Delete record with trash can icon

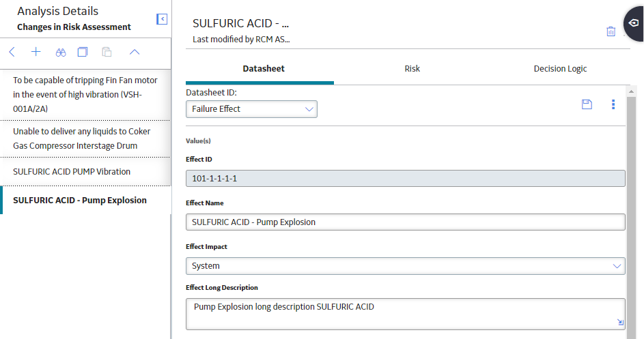tap(611, 31)
